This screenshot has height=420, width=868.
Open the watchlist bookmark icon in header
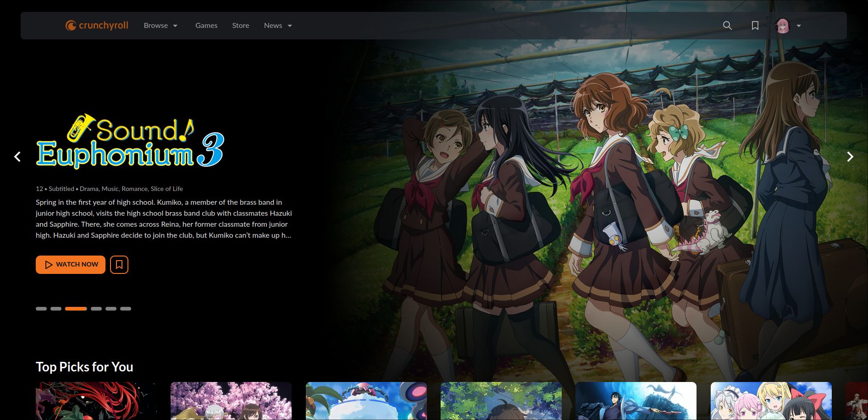[755, 26]
